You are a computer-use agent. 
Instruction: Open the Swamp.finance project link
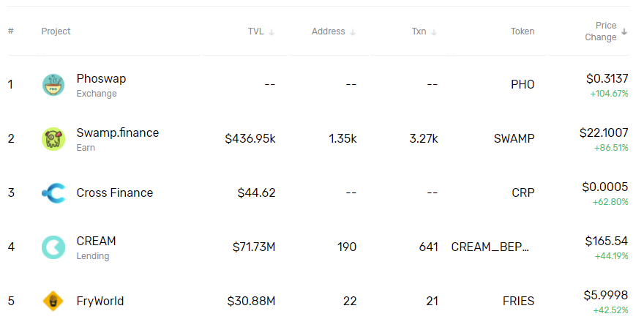(x=117, y=132)
